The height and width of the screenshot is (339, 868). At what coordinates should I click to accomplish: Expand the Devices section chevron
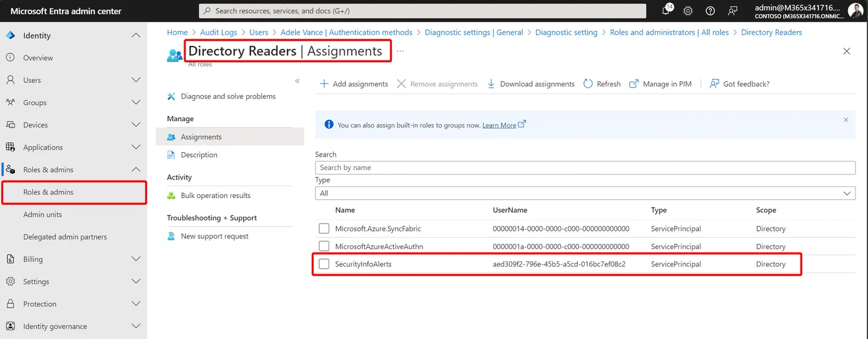point(136,125)
